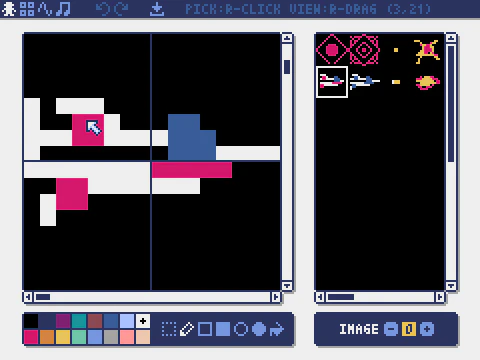The height and width of the screenshot is (360, 480).
Task: Click the "PICK:R-CLICK VIEW:R-DRAG" hint text
Action: pyautogui.click(x=281, y=9)
